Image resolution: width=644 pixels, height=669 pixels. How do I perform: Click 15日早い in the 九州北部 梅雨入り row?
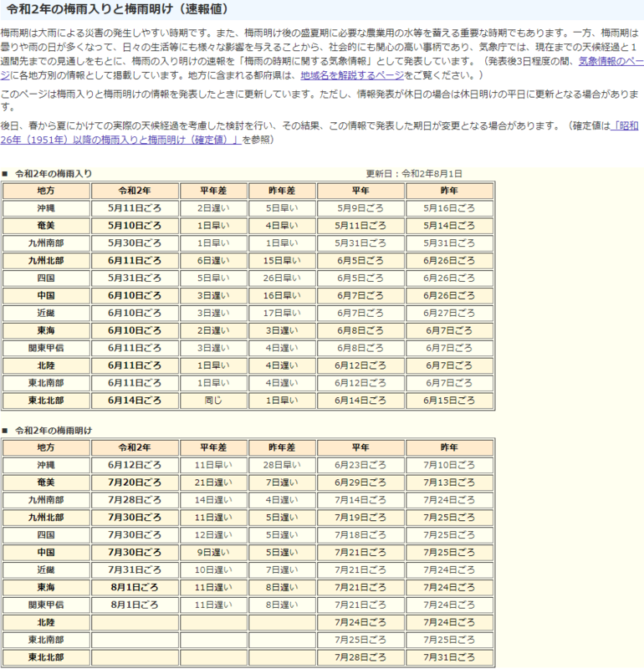point(282,261)
